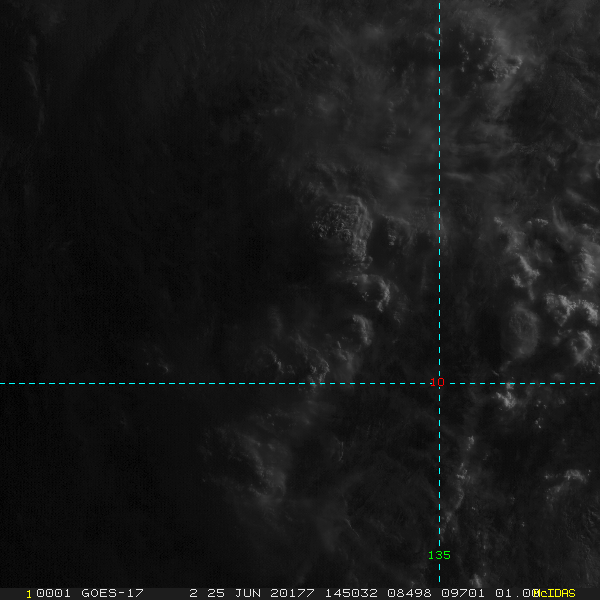Click the green longitude label "135"
The height and width of the screenshot is (600, 600).
coord(439,555)
